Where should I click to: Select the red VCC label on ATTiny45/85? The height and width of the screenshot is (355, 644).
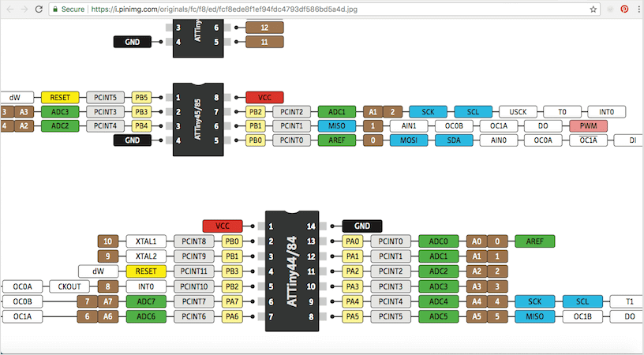coord(264,98)
